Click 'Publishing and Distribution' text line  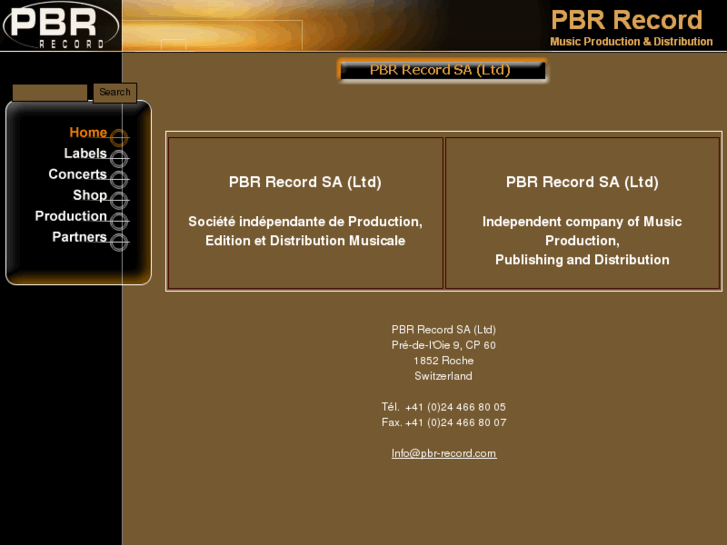pyautogui.click(x=582, y=260)
